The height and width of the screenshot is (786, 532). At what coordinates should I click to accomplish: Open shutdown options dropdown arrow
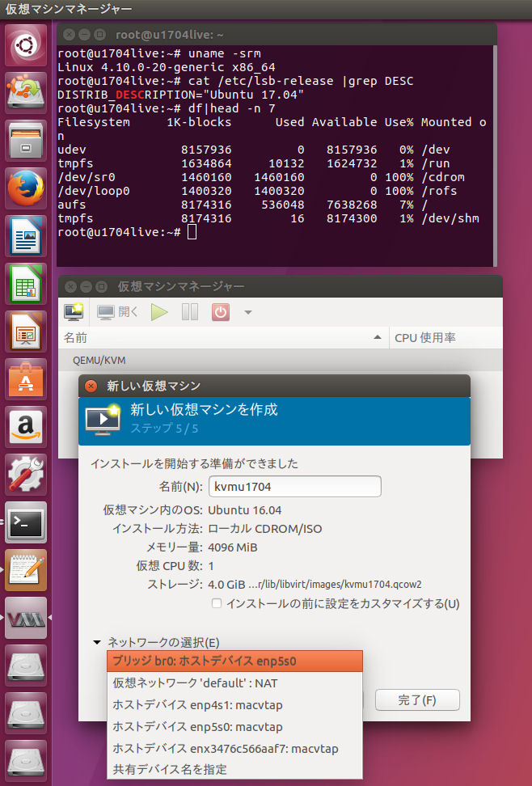point(247,312)
